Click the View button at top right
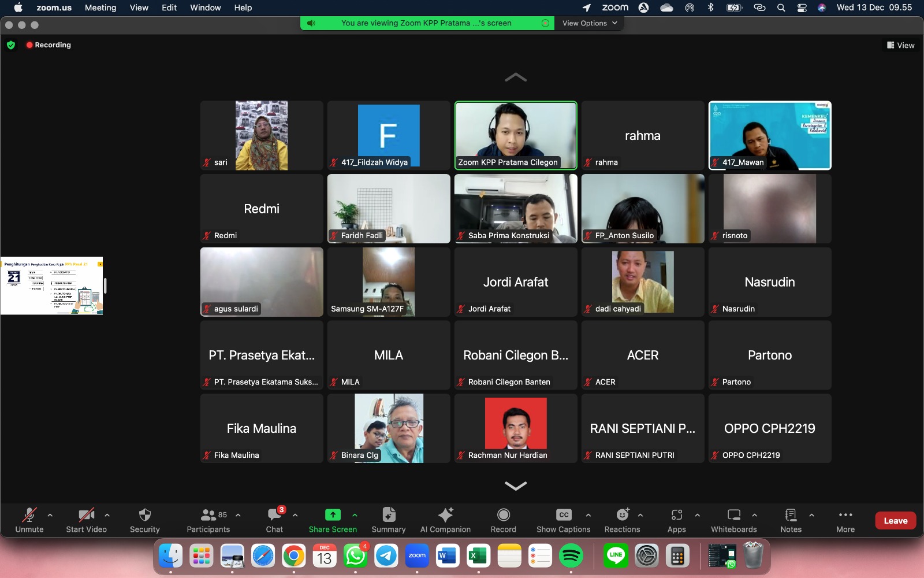Screen dimensions: 924x578 click(x=900, y=45)
